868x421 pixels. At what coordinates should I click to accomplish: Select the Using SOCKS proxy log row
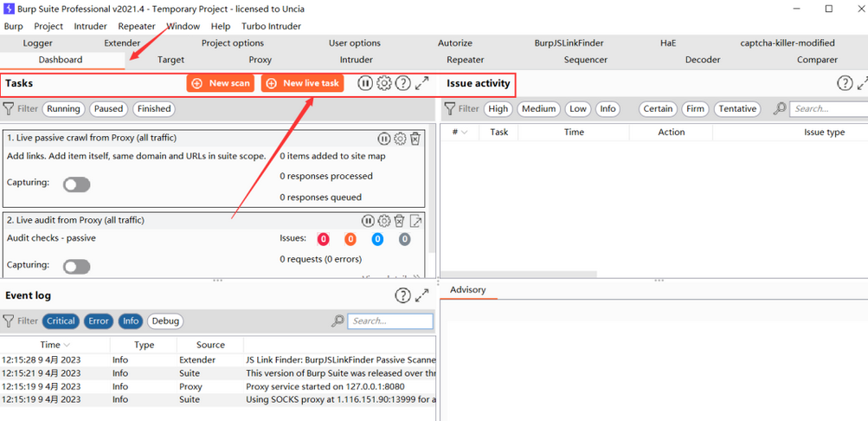[x=218, y=399]
